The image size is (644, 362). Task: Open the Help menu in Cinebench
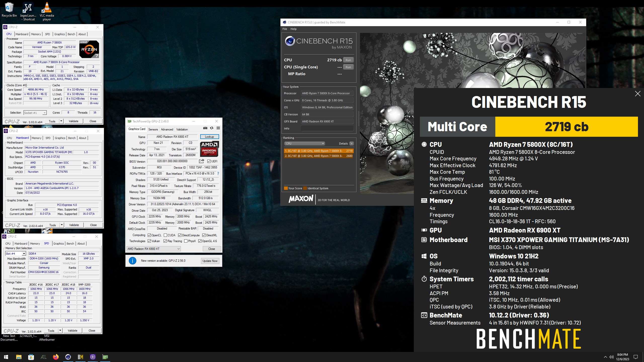[x=293, y=29]
